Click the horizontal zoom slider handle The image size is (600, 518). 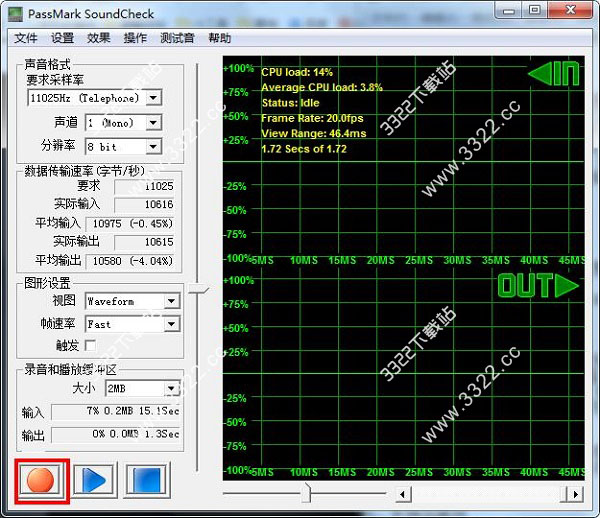tap(306, 493)
